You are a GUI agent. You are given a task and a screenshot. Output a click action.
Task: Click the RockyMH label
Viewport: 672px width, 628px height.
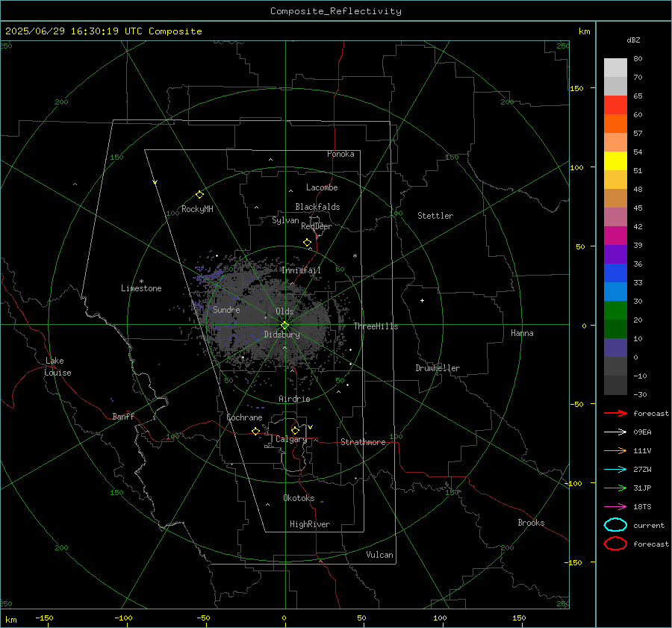pos(197,209)
